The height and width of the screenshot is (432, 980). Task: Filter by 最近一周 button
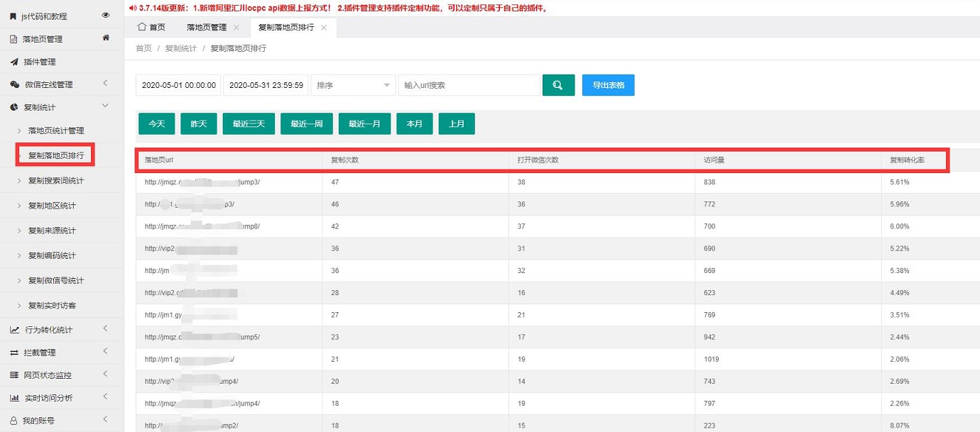307,123
